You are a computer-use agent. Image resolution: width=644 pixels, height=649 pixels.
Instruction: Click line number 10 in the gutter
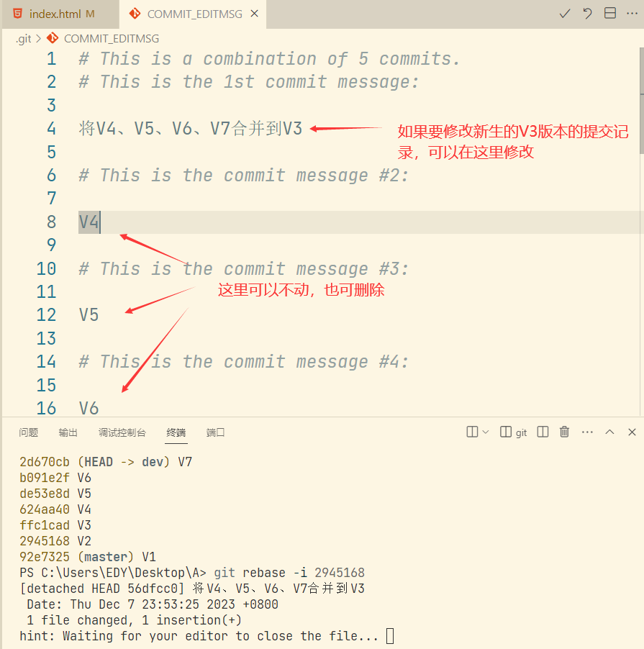(46, 269)
